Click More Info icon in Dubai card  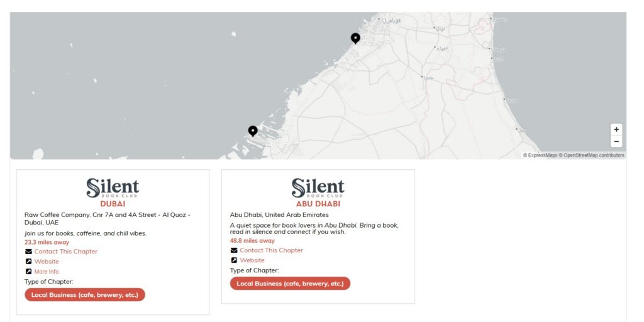click(28, 272)
